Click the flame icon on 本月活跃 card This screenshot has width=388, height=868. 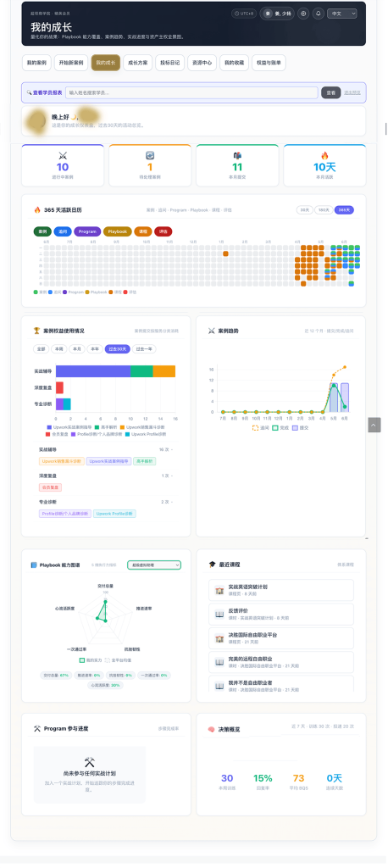pyautogui.click(x=325, y=156)
